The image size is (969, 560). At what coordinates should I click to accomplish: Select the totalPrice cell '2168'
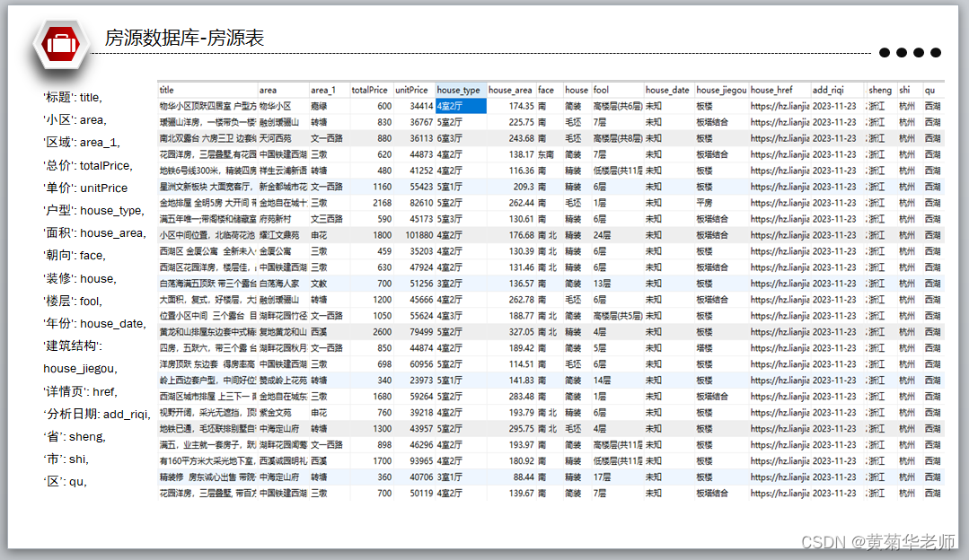(x=382, y=203)
